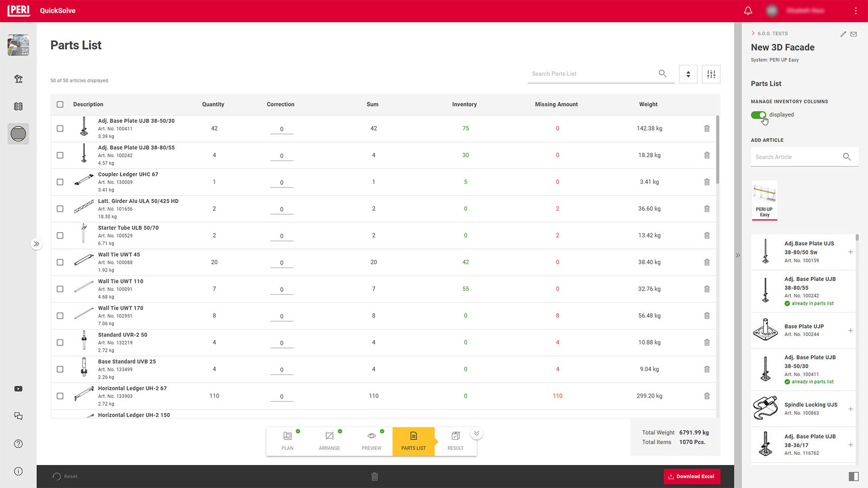Expand the left sidebar with the chevron
This screenshot has height=488, width=868.
(x=37, y=244)
